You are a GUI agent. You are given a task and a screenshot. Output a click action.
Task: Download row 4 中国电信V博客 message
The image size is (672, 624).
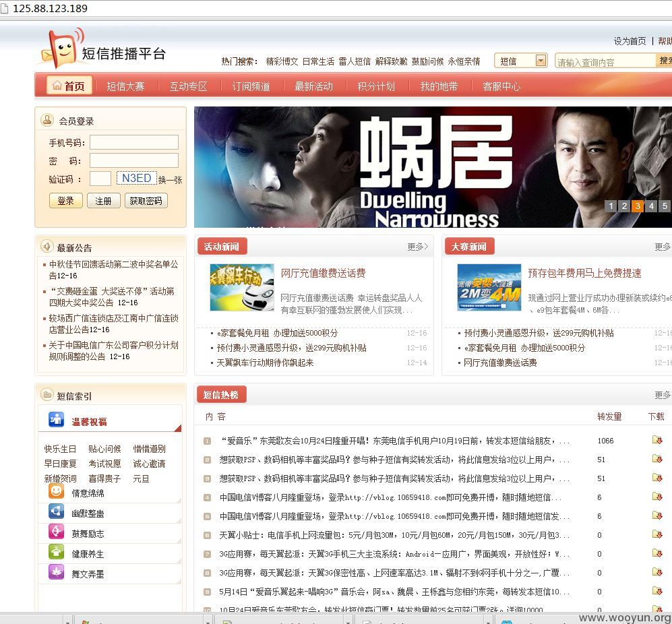tap(657, 496)
